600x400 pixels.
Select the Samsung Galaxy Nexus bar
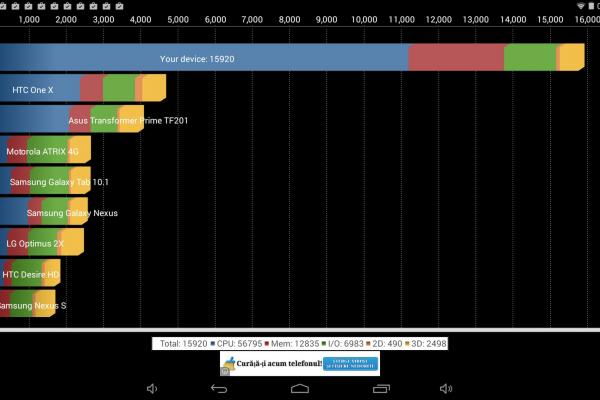44,211
